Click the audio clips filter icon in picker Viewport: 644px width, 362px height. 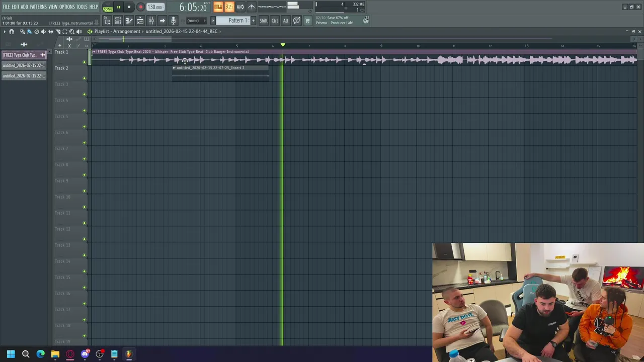(24, 45)
